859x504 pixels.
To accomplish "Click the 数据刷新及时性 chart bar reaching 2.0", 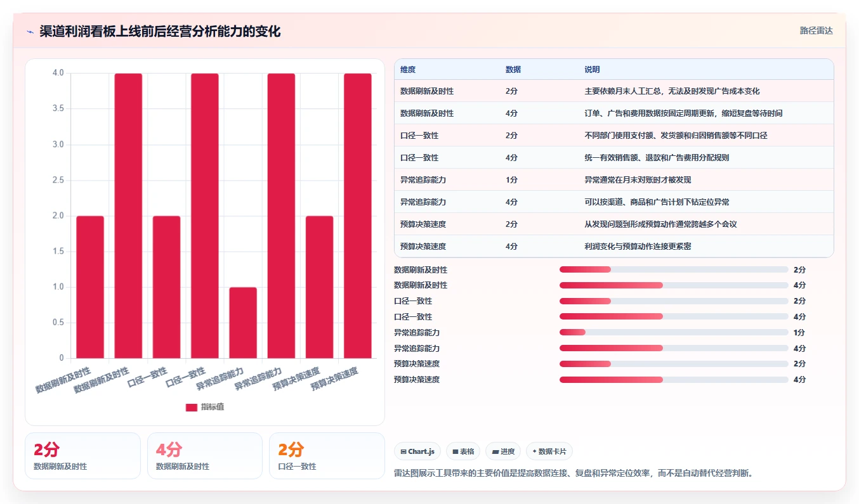I will pos(90,287).
